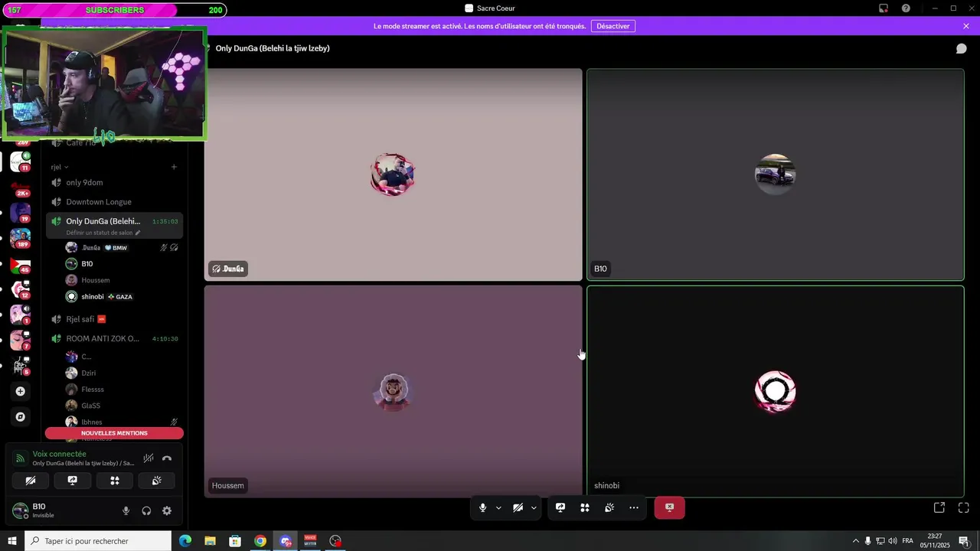Edit Définir un statut de salon
The width and height of the screenshot is (980, 551).
103,233
